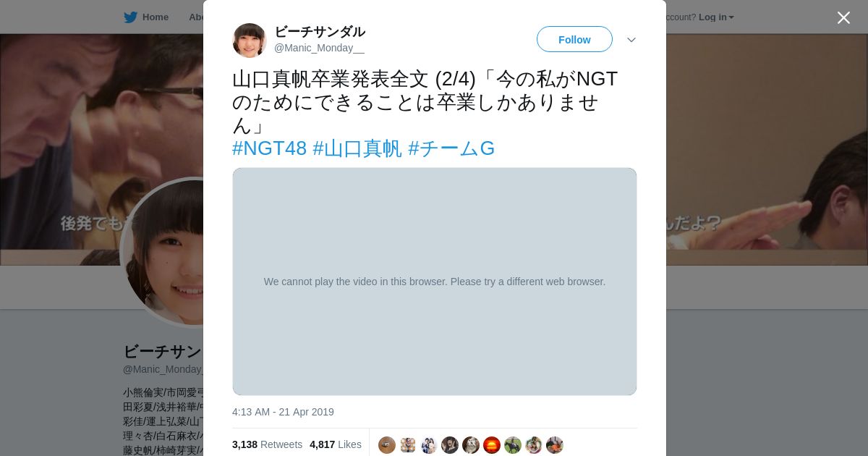The height and width of the screenshot is (456, 868).
Task: Open the #NGT48 hashtag link
Action: [x=270, y=148]
